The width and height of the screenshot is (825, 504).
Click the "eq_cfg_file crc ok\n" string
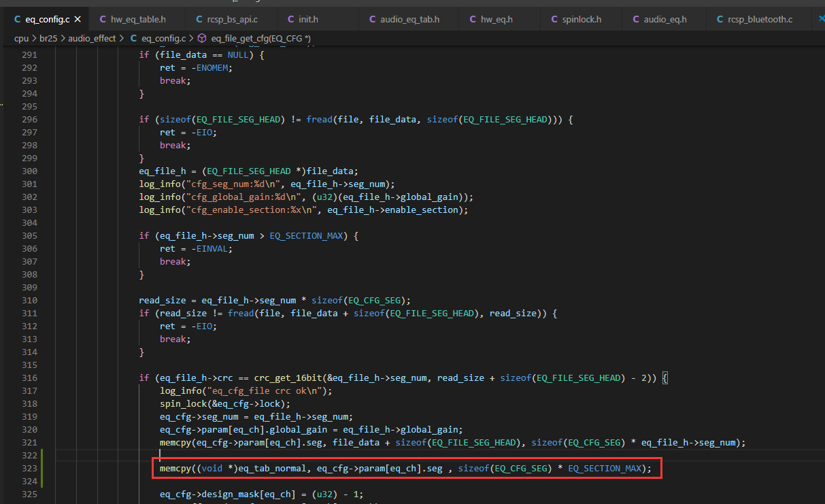(268, 390)
